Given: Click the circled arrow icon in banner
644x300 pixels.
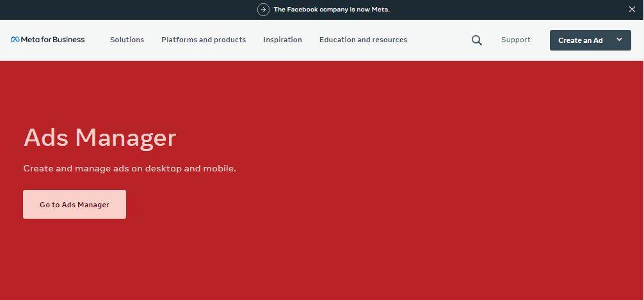Looking at the screenshot, I should point(263,10).
